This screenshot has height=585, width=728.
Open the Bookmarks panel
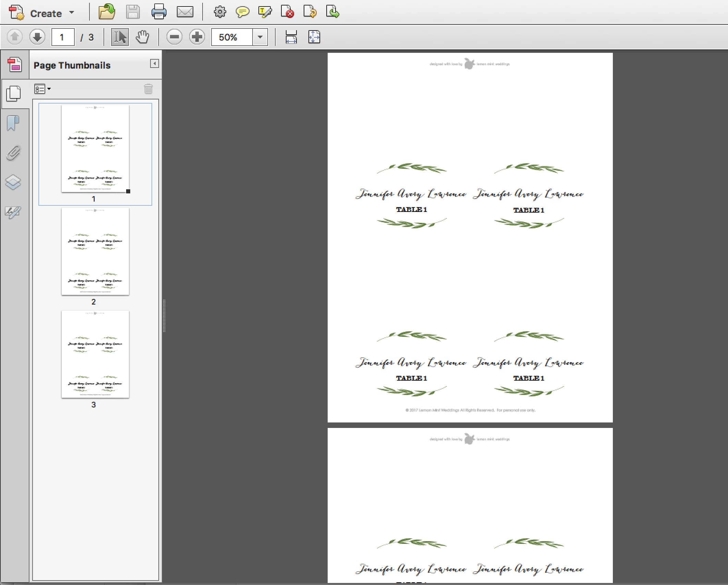(13, 123)
